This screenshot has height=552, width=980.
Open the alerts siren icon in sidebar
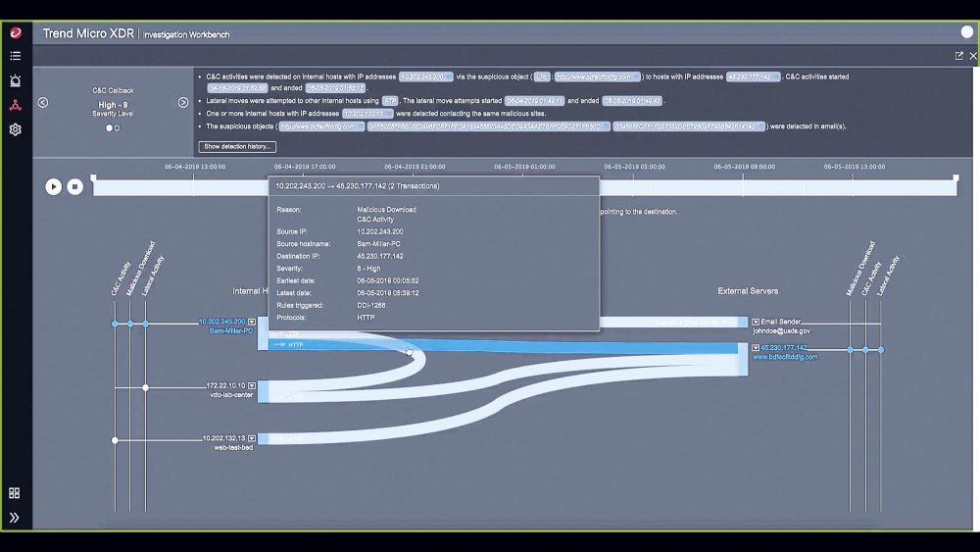(15, 80)
